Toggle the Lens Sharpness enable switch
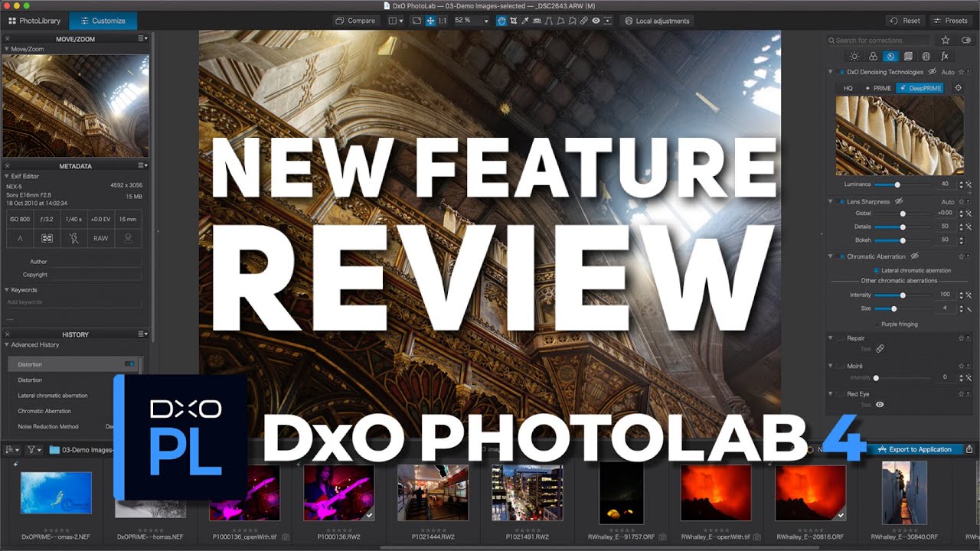980x551 pixels. point(841,201)
